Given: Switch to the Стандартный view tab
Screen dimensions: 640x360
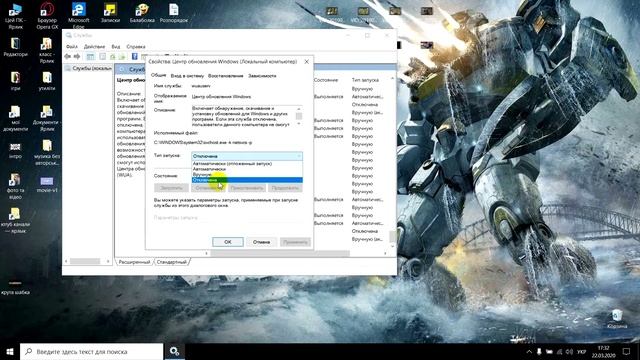Looking at the screenshot, I should click(171, 262).
